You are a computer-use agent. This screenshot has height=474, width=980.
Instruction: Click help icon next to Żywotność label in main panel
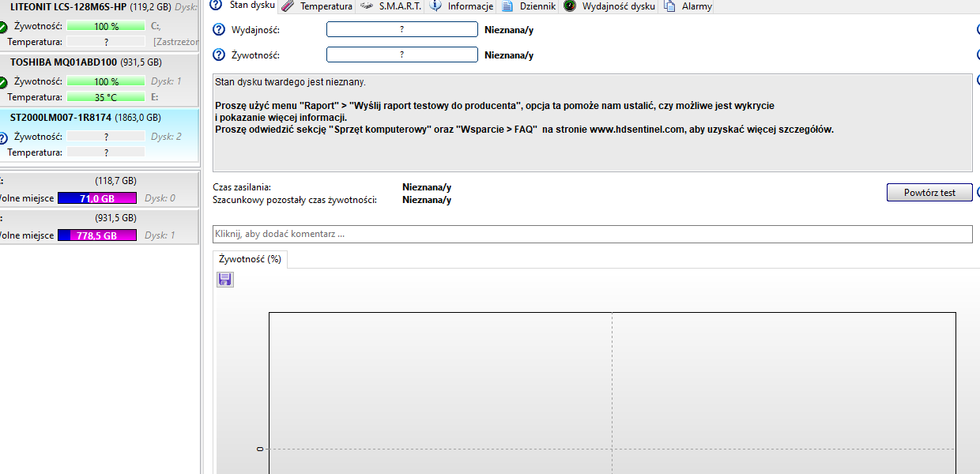click(x=219, y=55)
